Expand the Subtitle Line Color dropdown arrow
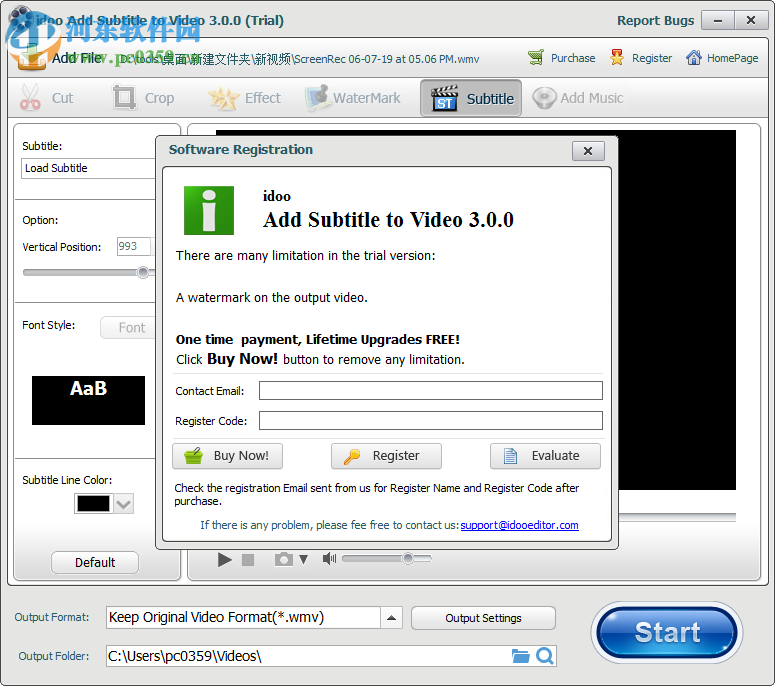The width and height of the screenshot is (775, 686). coord(124,504)
